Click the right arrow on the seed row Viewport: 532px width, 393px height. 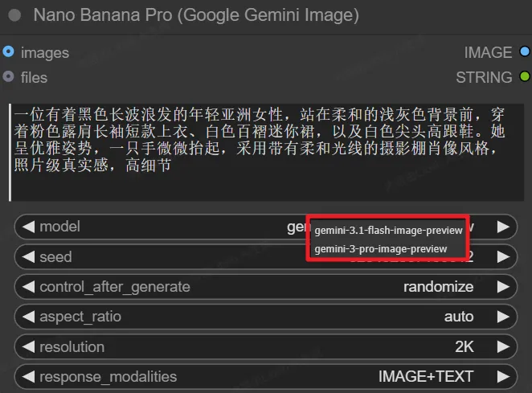(x=503, y=257)
